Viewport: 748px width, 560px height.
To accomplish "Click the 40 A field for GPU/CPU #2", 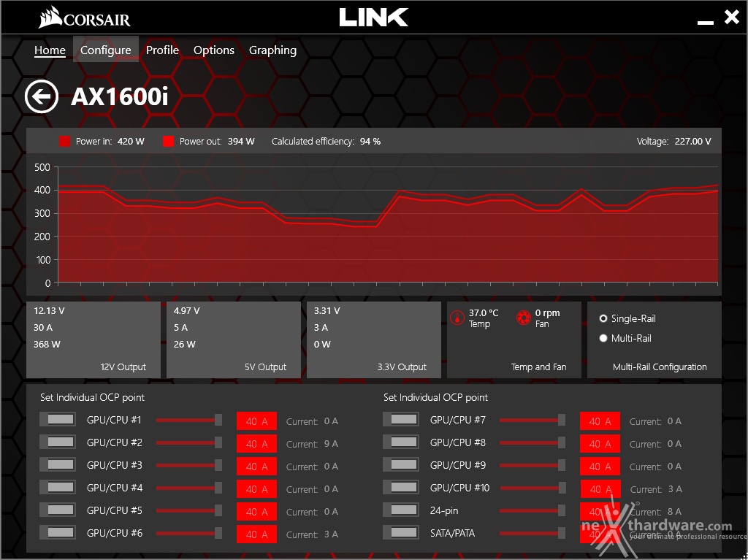I will coord(256,444).
